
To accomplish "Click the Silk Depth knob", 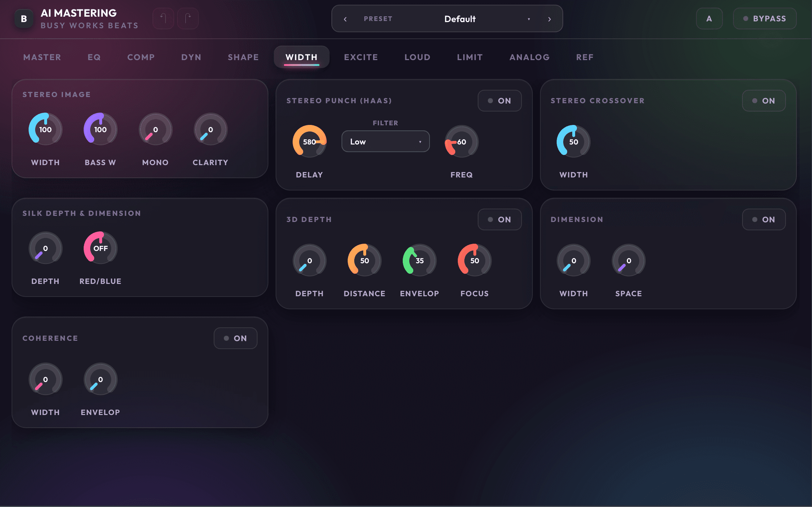I will click(45, 248).
